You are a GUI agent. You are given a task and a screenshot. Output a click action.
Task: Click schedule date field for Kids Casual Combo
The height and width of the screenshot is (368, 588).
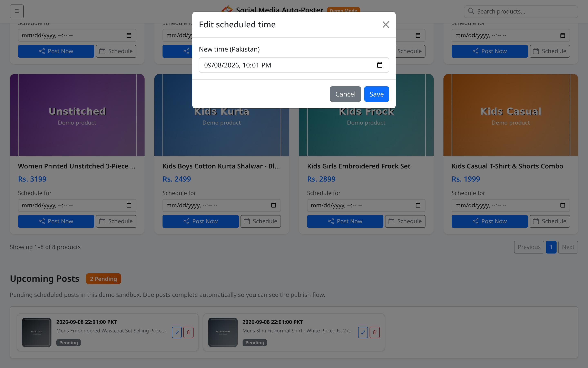click(x=510, y=205)
